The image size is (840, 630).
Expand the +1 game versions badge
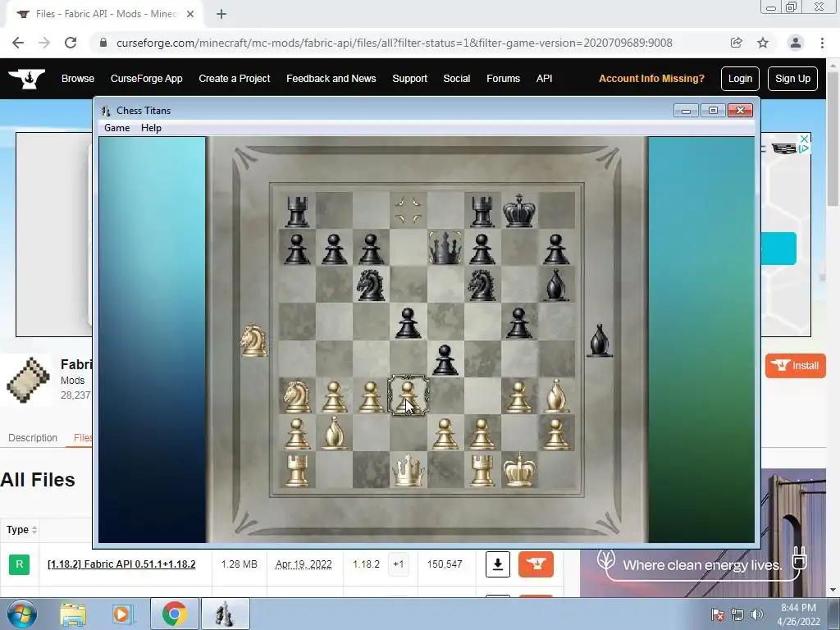398,564
